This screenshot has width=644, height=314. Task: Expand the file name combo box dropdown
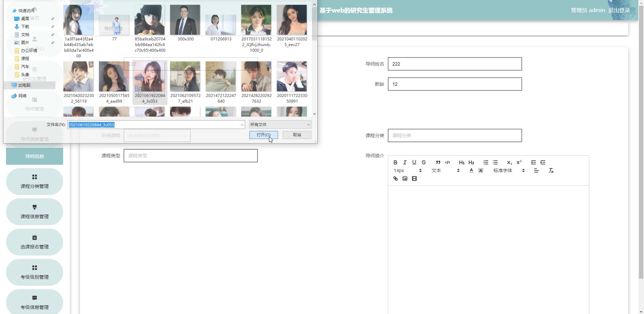(242, 125)
